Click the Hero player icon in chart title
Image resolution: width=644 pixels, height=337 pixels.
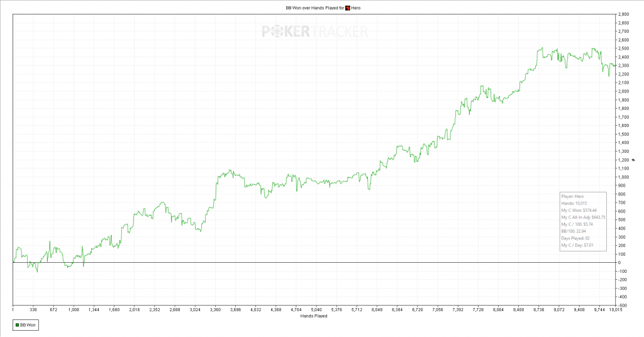tap(347, 8)
